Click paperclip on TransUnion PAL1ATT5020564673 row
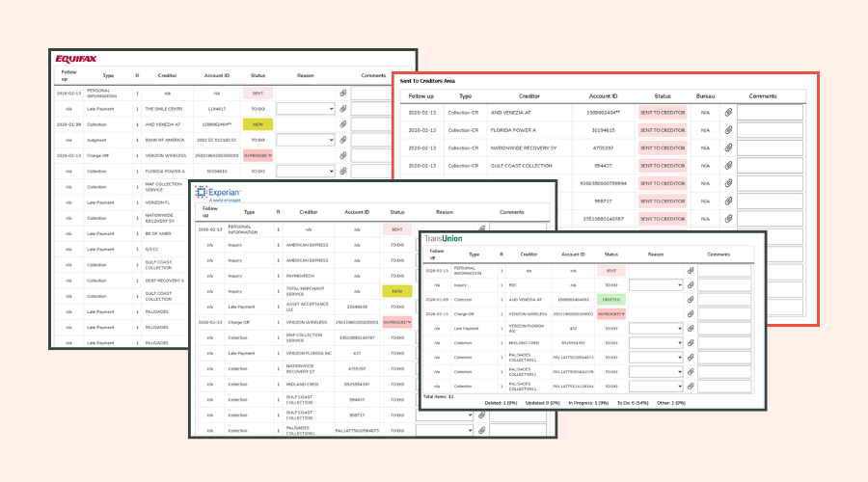This screenshot has width=868, height=482. [x=691, y=357]
